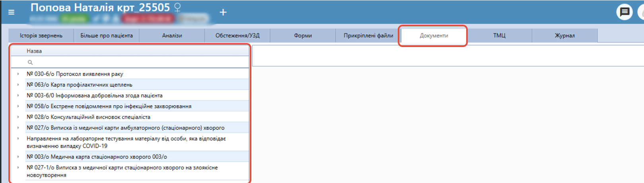Expand № 003-6/0 Інформована добровільна згода

[x=18, y=95]
